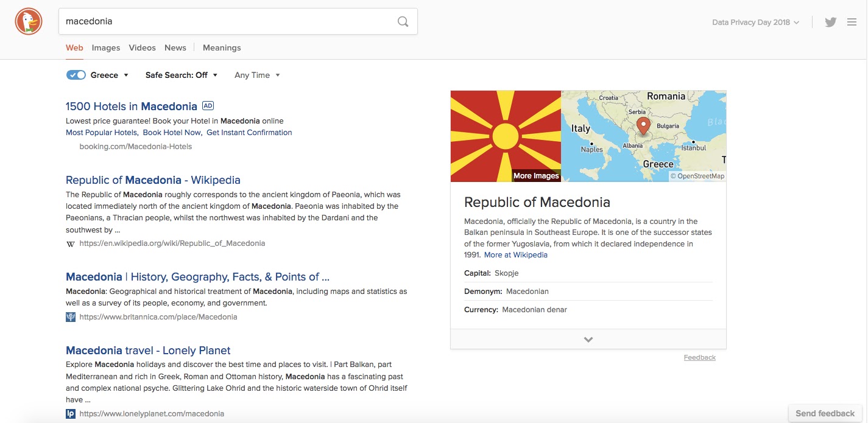Click the Wikipedia favicon by en.wikipedia.org
The image size is (868, 423).
71,243
